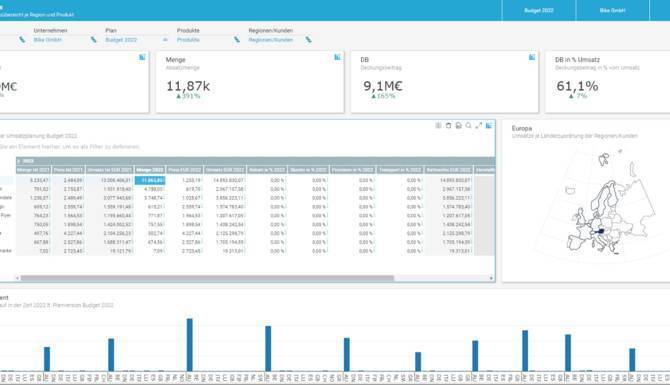Click the 61,1% DB in % Umsatz value
The height and width of the screenshot is (385, 670).
(577, 86)
